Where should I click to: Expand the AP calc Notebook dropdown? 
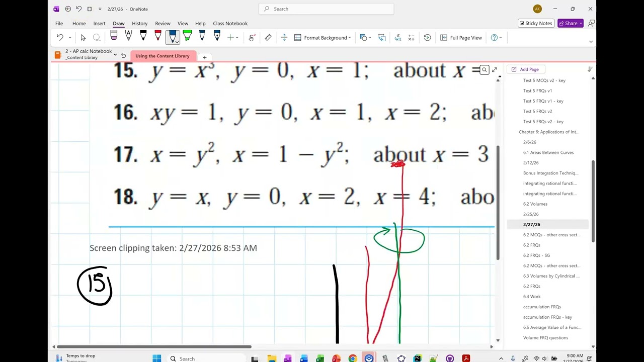pos(115,54)
